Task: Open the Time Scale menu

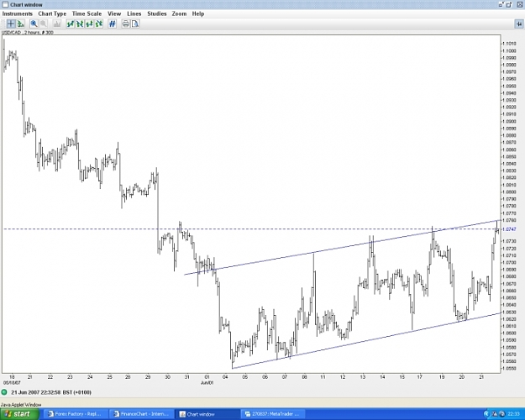Action: (87, 13)
